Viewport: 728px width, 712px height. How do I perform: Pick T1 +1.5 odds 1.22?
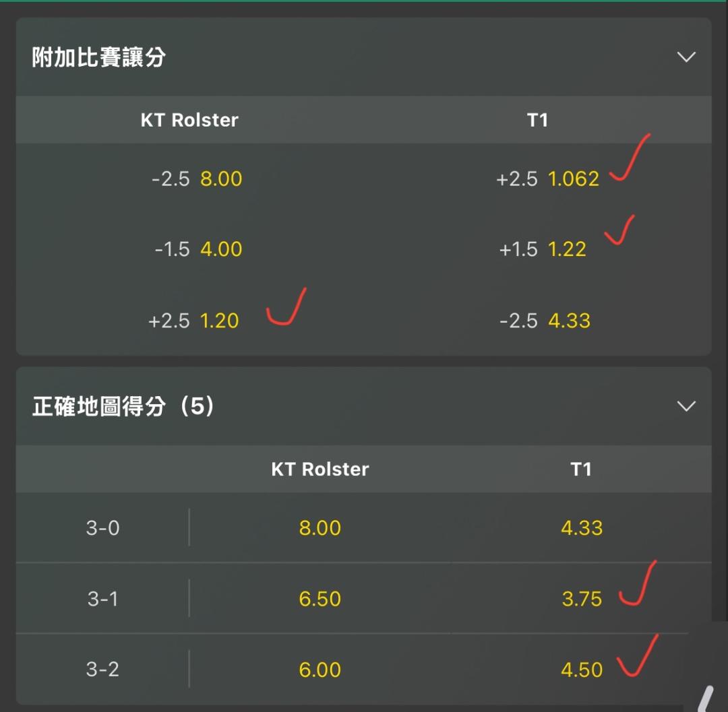[543, 249]
